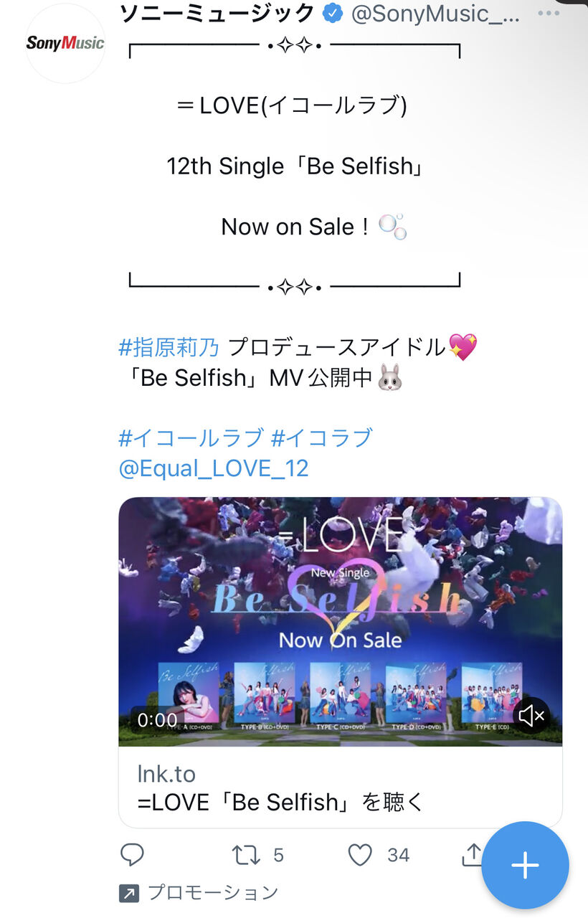Visit the @Equal_LOVE_12 mention
The width and height of the screenshot is (588, 918).
[x=214, y=468]
